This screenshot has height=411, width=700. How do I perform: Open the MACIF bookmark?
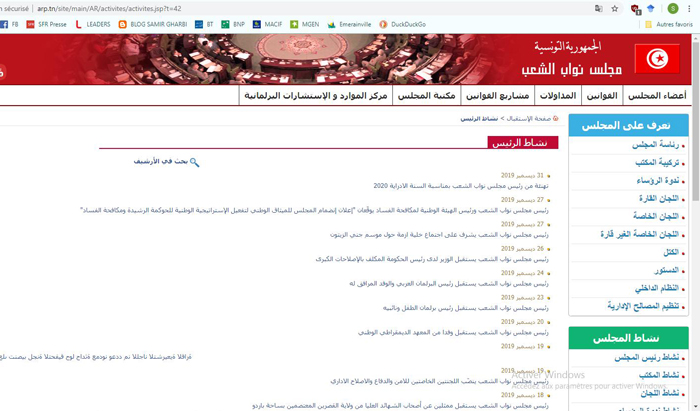(x=267, y=25)
